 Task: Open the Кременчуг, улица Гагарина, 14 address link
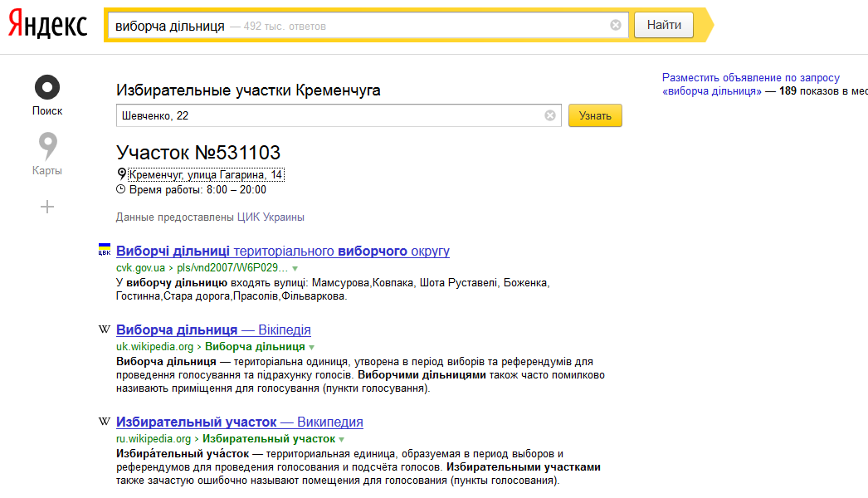pyautogui.click(x=206, y=175)
